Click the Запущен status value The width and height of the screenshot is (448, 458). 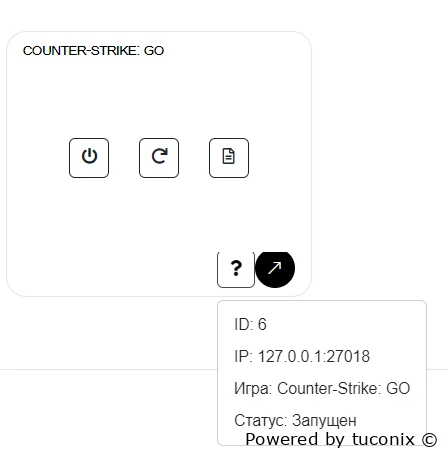click(x=324, y=421)
